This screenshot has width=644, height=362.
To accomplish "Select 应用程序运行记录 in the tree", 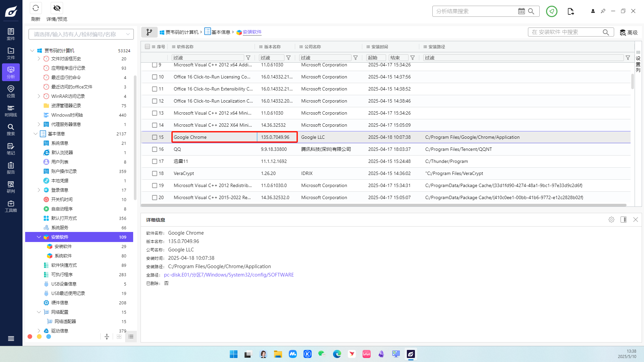I will [x=68, y=68].
